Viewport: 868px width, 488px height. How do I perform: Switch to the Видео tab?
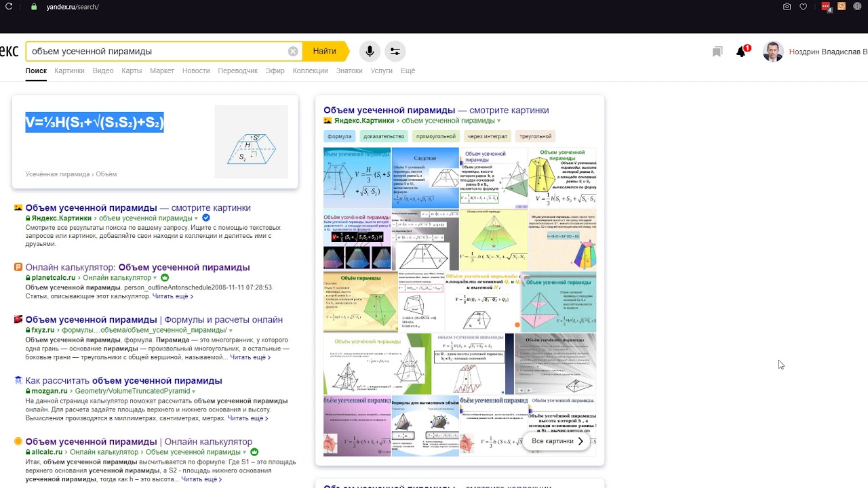pyautogui.click(x=103, y=70)
